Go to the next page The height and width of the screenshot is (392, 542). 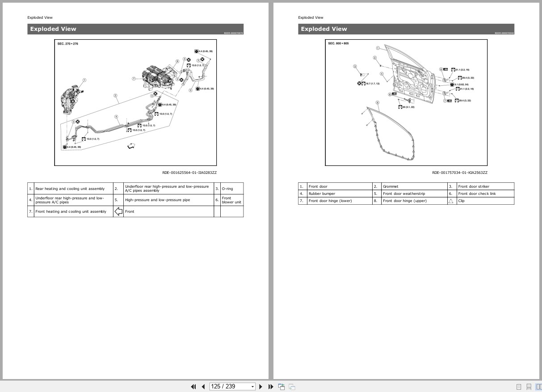261,387
